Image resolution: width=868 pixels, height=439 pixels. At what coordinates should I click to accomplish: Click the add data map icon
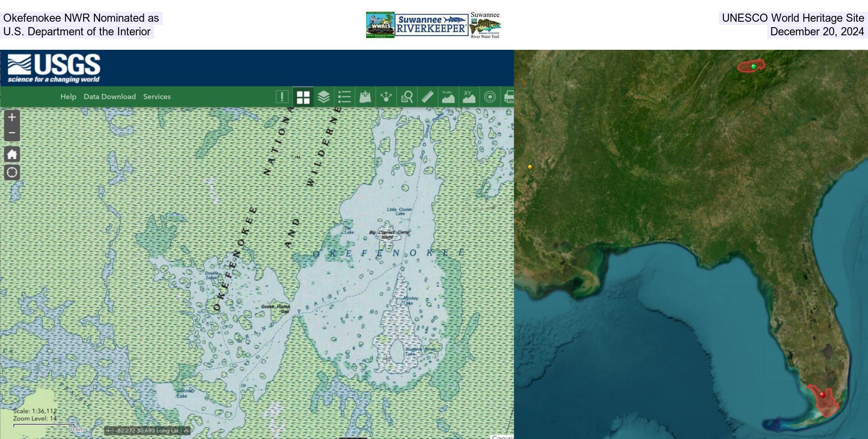[365, 97]
